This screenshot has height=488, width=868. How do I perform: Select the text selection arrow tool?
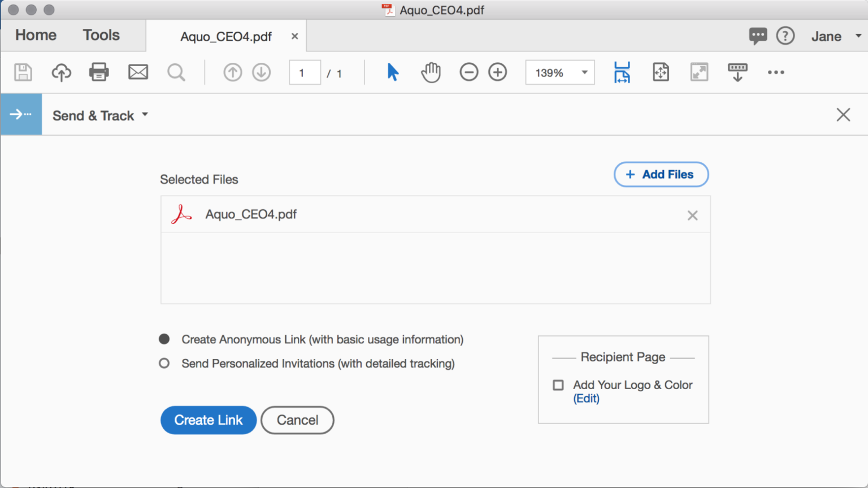(x=392, y=72)
